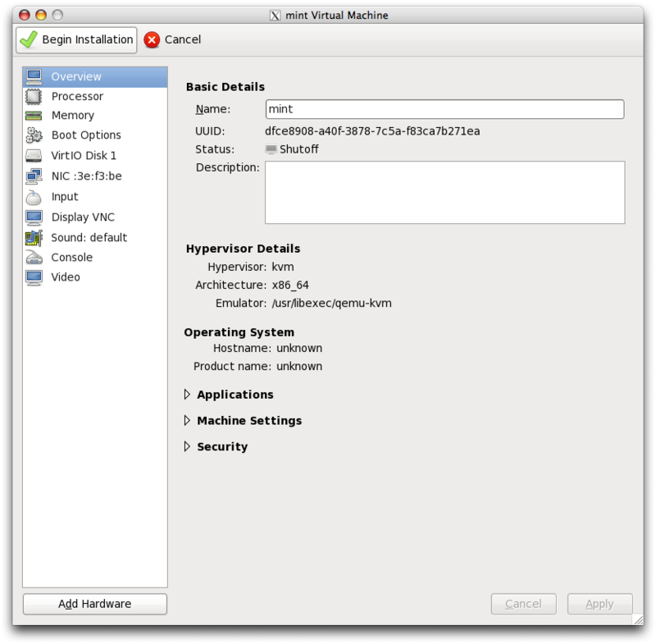Click the Processor chip icon

[x=34, y=97]
